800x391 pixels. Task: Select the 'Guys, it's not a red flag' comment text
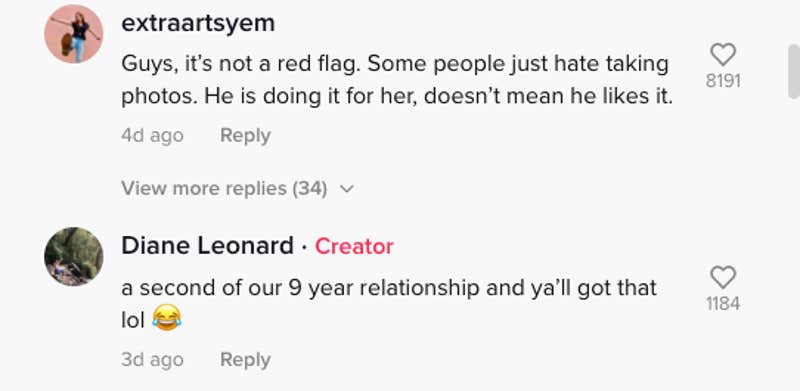click(397, 80)
